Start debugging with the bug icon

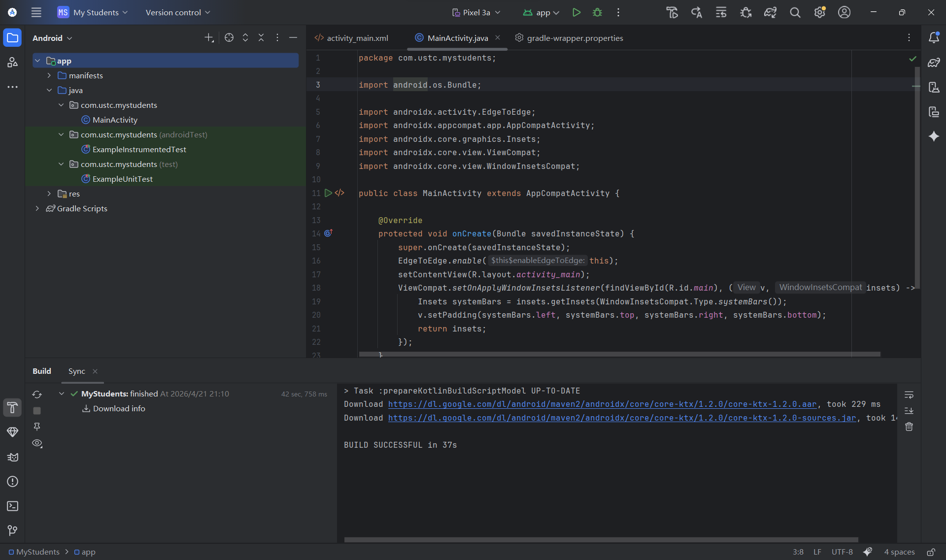[597, 12]
